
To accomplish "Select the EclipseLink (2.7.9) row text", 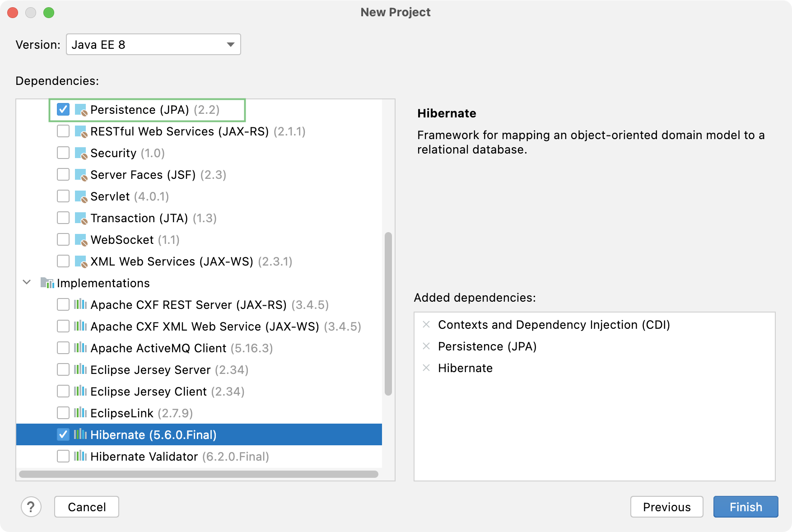I will point(142,413).
